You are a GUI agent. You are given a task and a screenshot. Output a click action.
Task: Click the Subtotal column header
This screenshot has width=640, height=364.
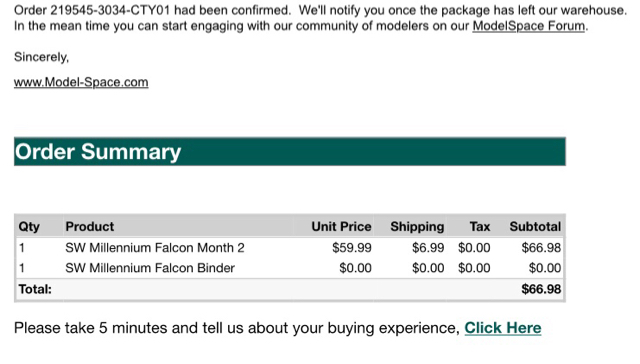[535, 226]
